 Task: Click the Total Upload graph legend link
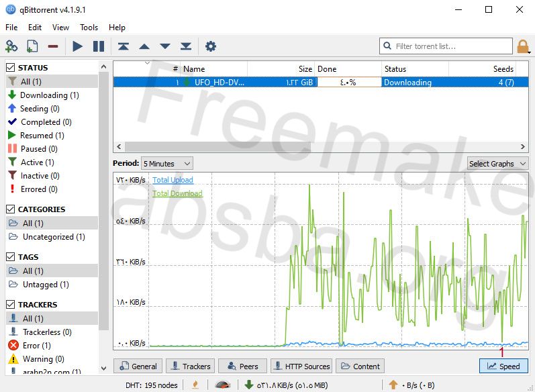pyautogui.click(x=173, y=180)
